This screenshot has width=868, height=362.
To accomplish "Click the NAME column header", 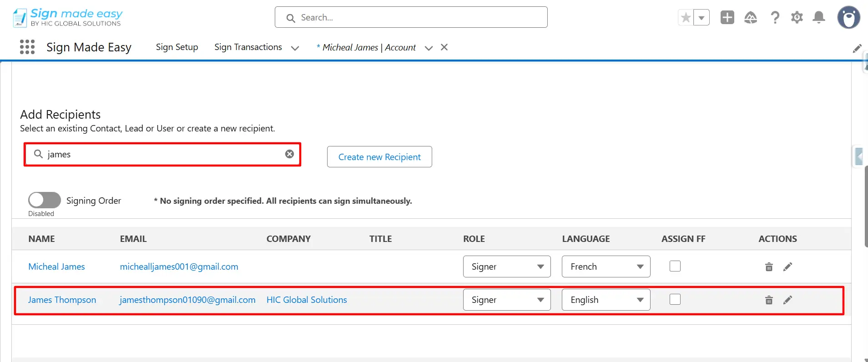I will click(41, 239).
